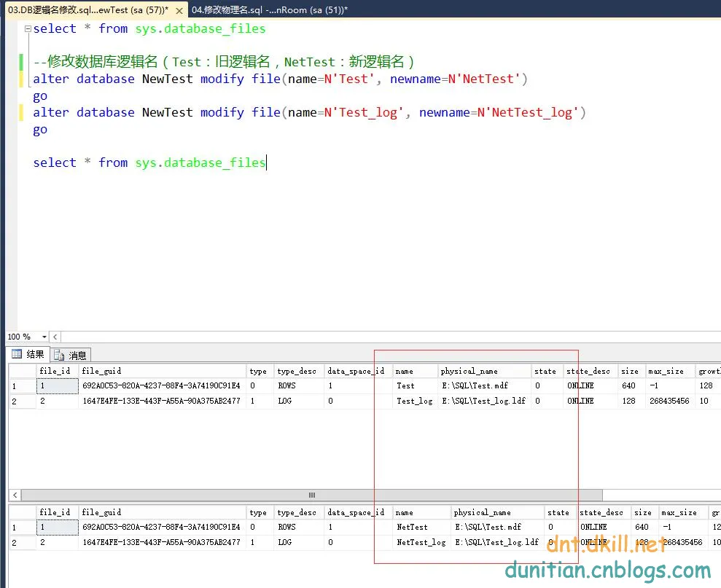Image resolution: width=721 pixels, height=588 pixels.
Task: Click the select-all corner of top grid
Action: click(x=22, y=371)
